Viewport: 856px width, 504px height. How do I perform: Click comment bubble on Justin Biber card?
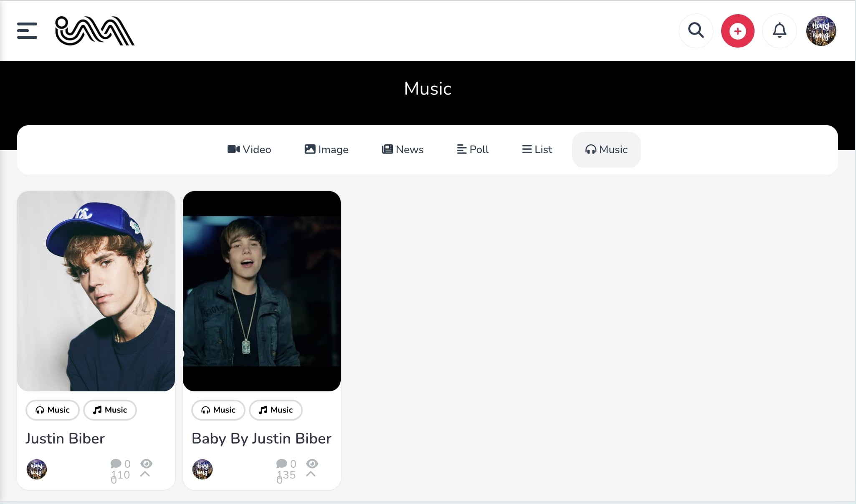pyautogui.click(x=116, y=464)
